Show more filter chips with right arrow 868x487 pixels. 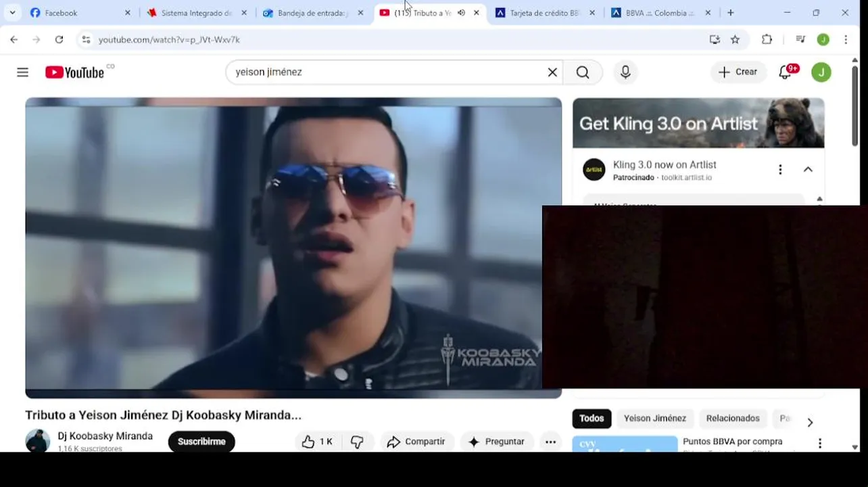coord(810,422)
